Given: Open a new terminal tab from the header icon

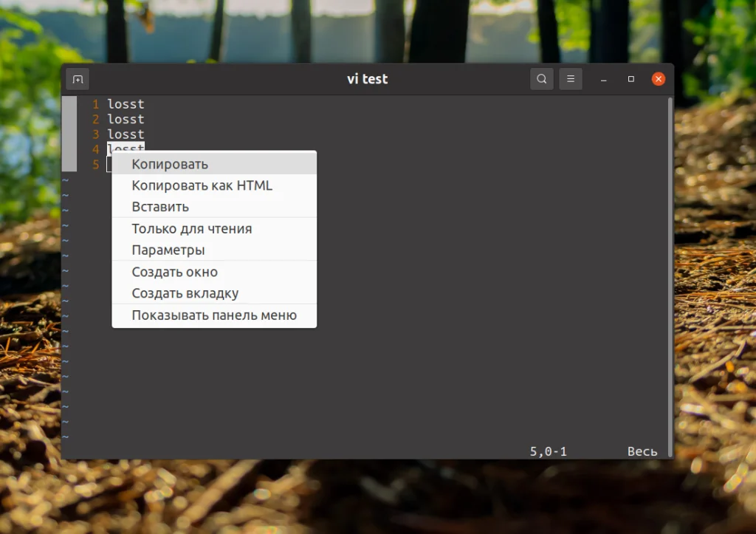Looking at the screenshot, I should point(77,79).
